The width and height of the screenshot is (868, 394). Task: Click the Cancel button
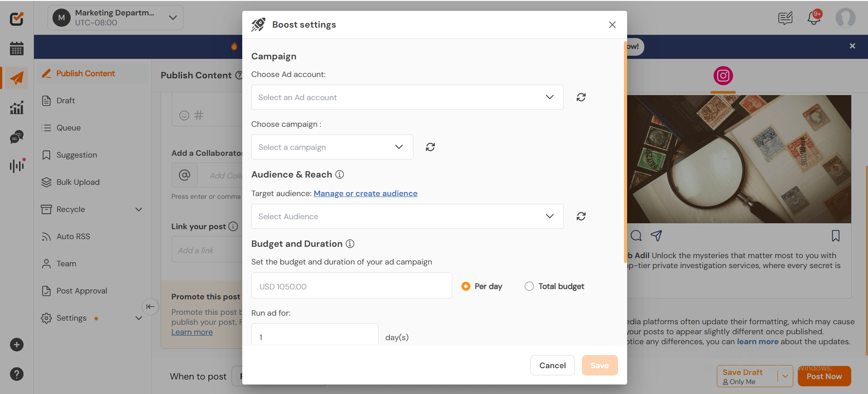coord(552,365)
